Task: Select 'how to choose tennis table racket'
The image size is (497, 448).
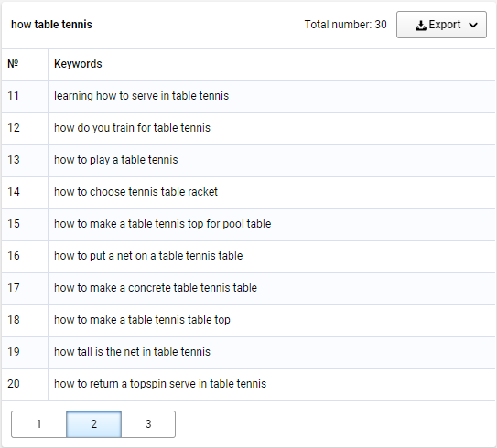Action: (x=136, y=192)
